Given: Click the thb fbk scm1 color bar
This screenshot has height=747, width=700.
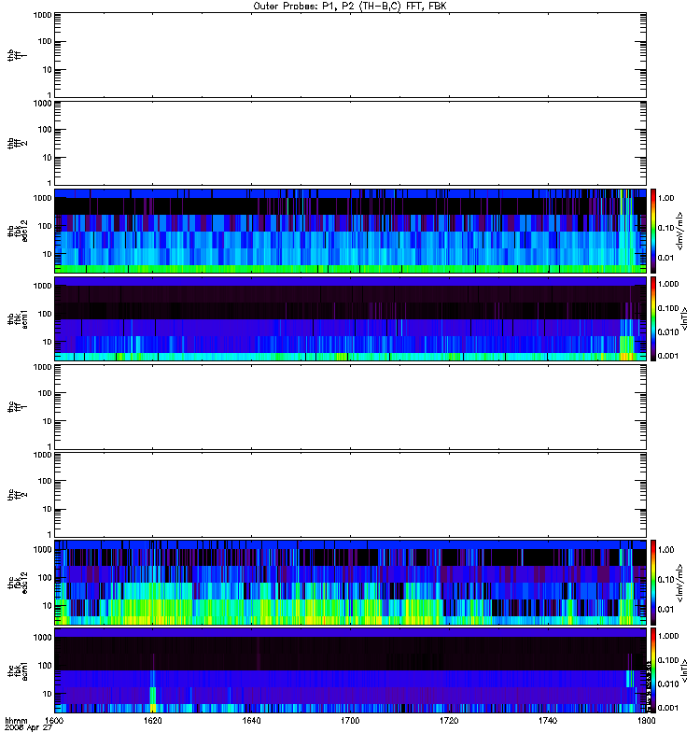Looking at the screenshot, I should tap(653, 318).
